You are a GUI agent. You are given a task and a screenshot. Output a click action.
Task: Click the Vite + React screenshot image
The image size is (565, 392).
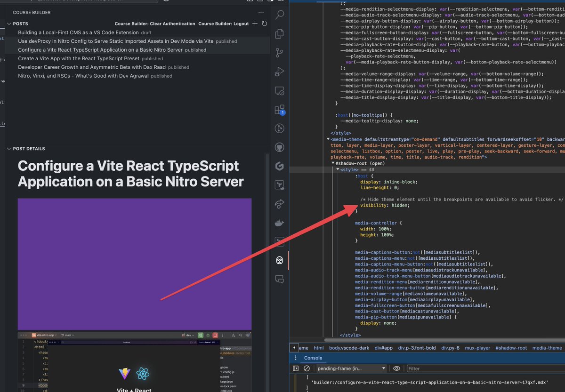click(x=135, y=362)
